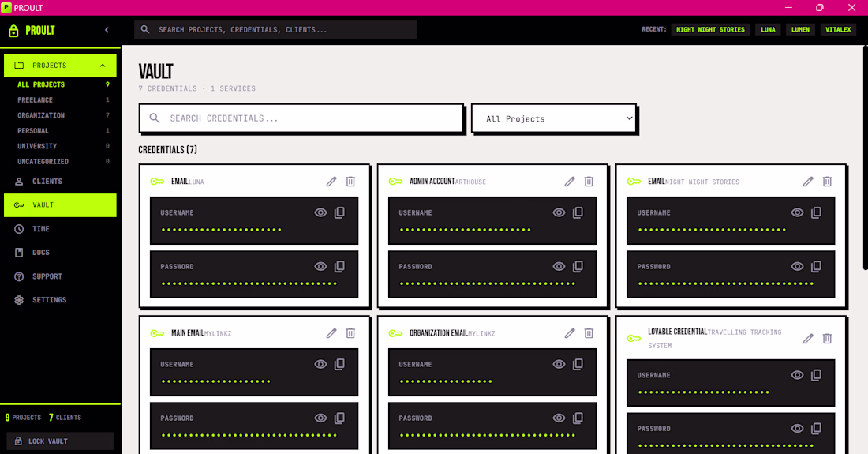This screenshot has height=454, width=868.
Task: Open the Settings section
Action: click(60, 299)
